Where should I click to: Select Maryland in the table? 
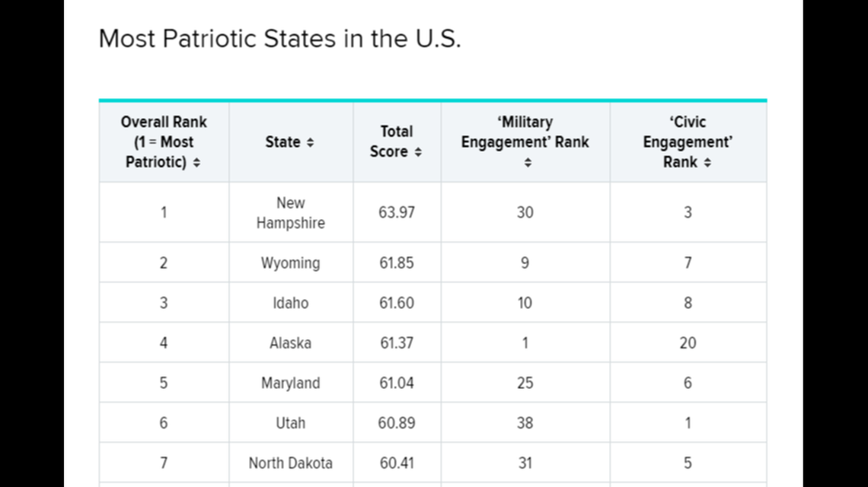pyautogui.click(x=290, y=383)
